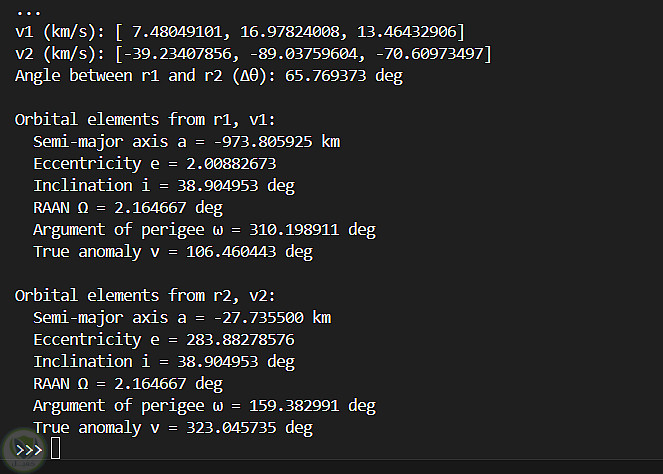Click the argument of perigee 159.382991 line
The height and width of the screenshot is (474, 663).
pos(204,405)
